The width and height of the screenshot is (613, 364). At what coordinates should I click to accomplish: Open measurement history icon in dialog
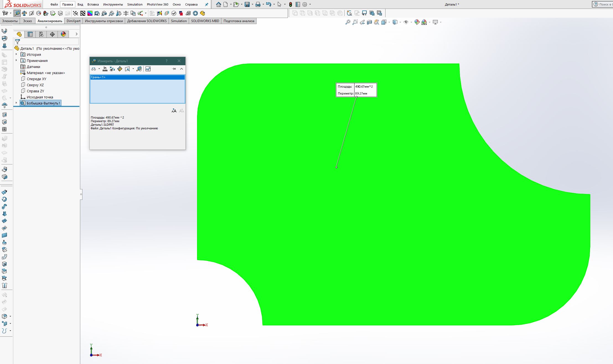(139, 69)
